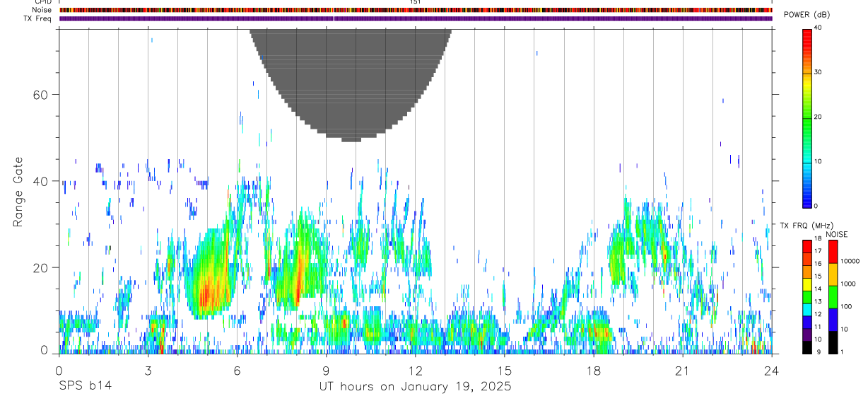Screen dimensions: 868x401
Task: Click the 40 label on the POWER color bar
Action: click(x=819, y=28)
